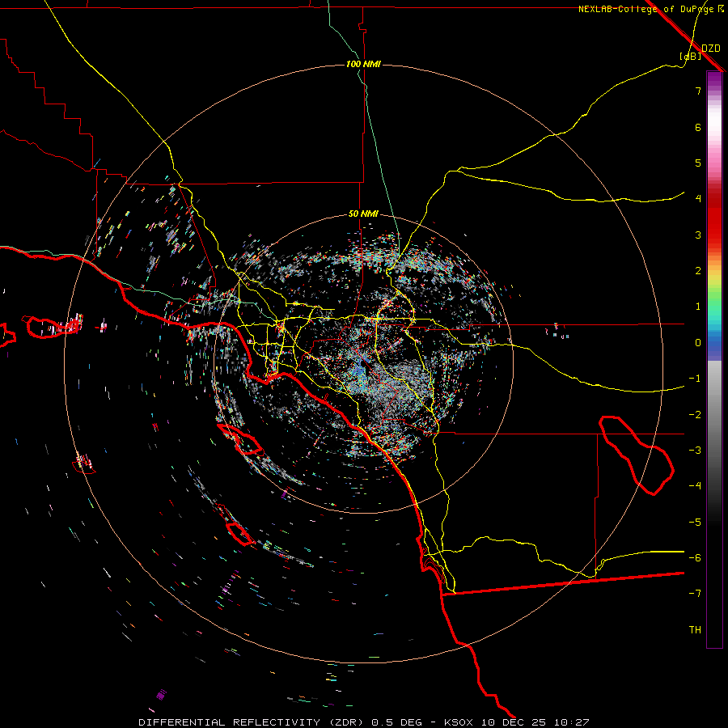Click the 3 value on color scale
Image resolution: width=728 pixels, height=728 pixels.
coord(698,235)
